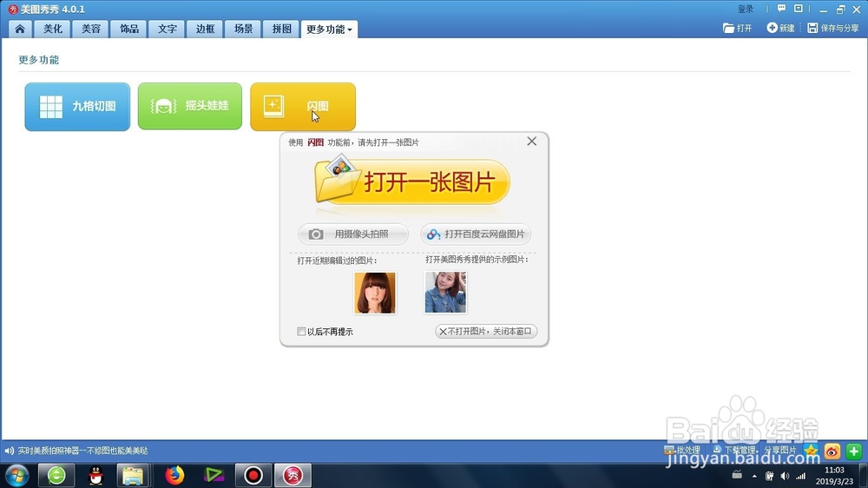Image resolution: width=868 pixels, height=488 pixels.
Task: Click the 打开 folder toolbar button
Action: coord(737,28)
